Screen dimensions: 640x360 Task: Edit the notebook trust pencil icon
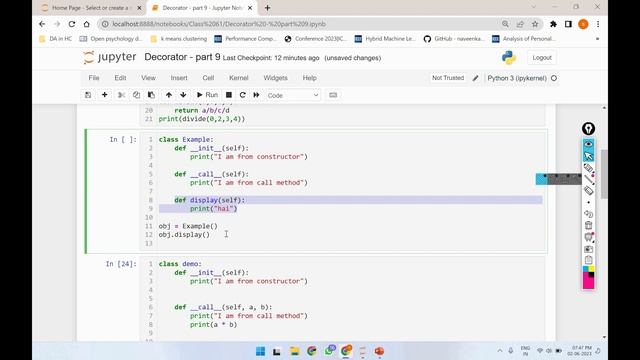(476, 78)
